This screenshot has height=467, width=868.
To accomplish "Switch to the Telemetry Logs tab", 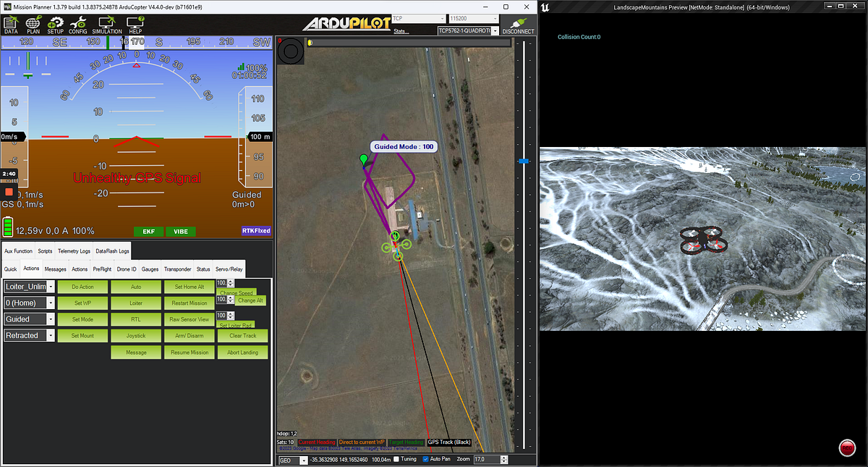I will coord(73,251).
